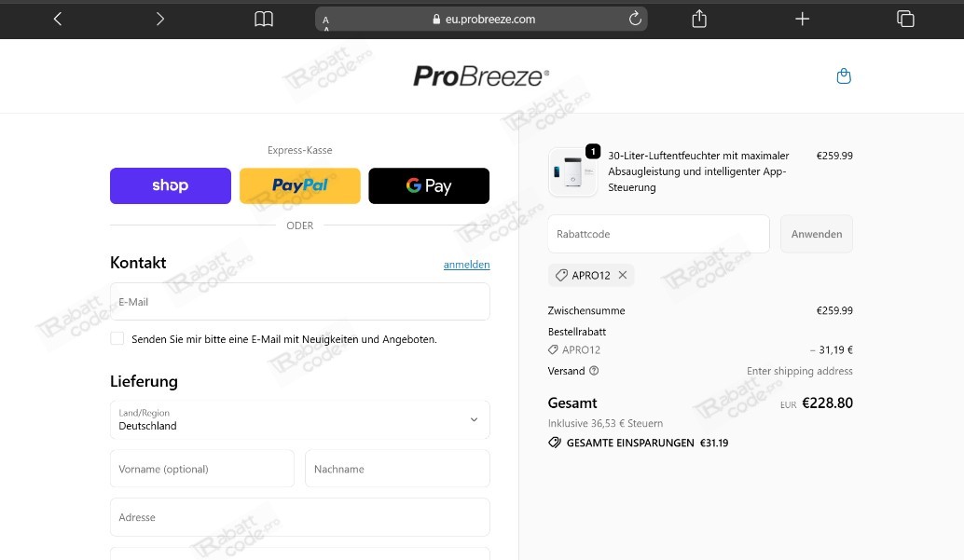Show the tab overview icon
This screenshot has width=964, height=560.
tap(905, 19)
